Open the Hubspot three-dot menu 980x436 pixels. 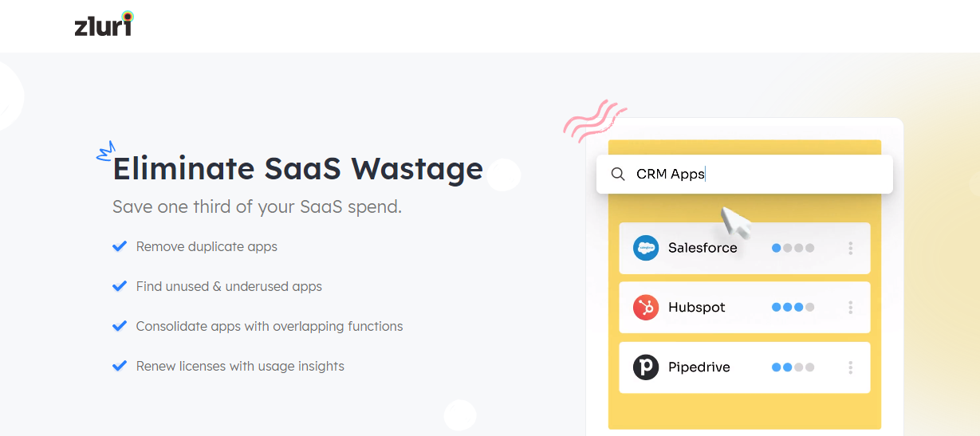point(850,308)
